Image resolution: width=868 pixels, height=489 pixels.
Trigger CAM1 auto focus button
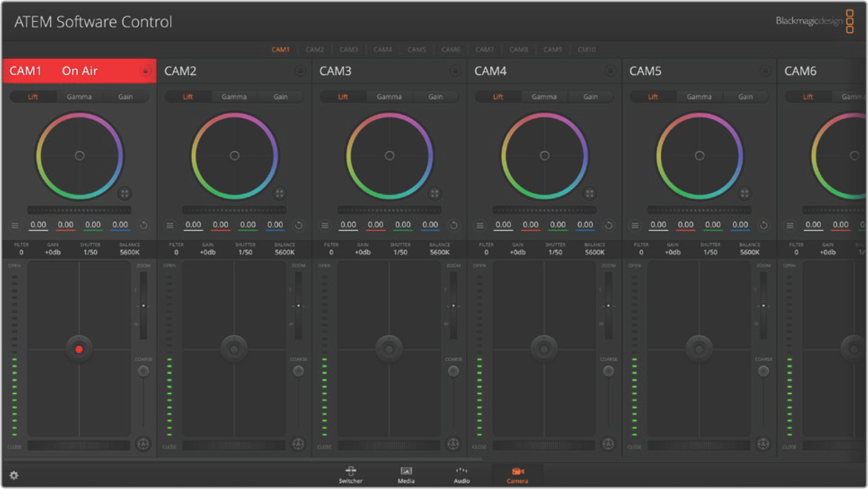[143, 444]
